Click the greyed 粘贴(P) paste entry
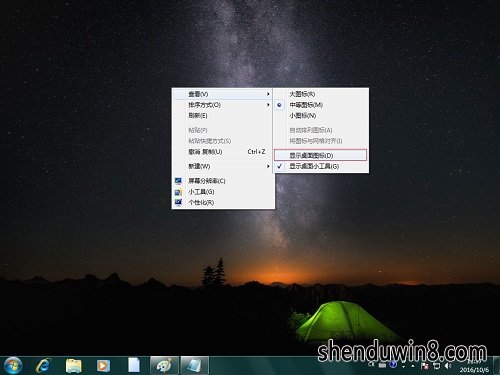 (x=223, y=130)
